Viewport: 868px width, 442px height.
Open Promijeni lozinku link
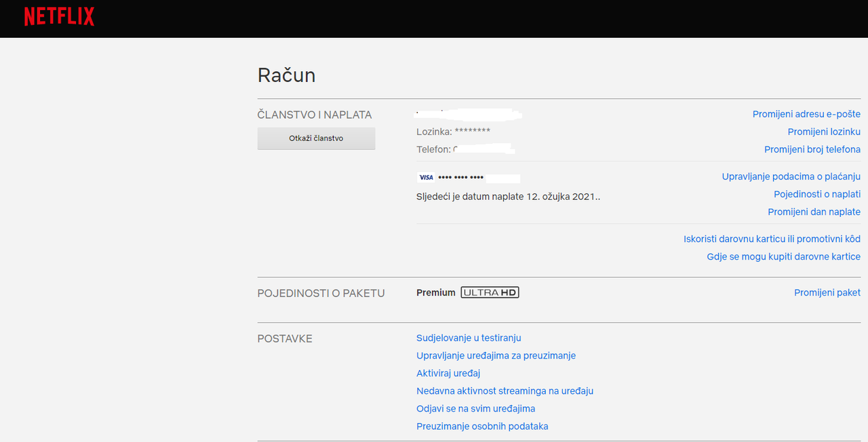click(x=824, y=132)
